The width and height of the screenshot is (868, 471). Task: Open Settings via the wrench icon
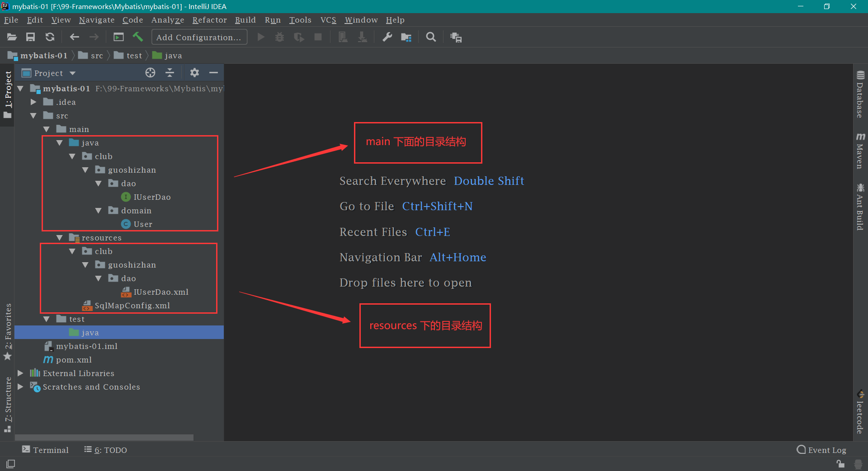[387, 37]
